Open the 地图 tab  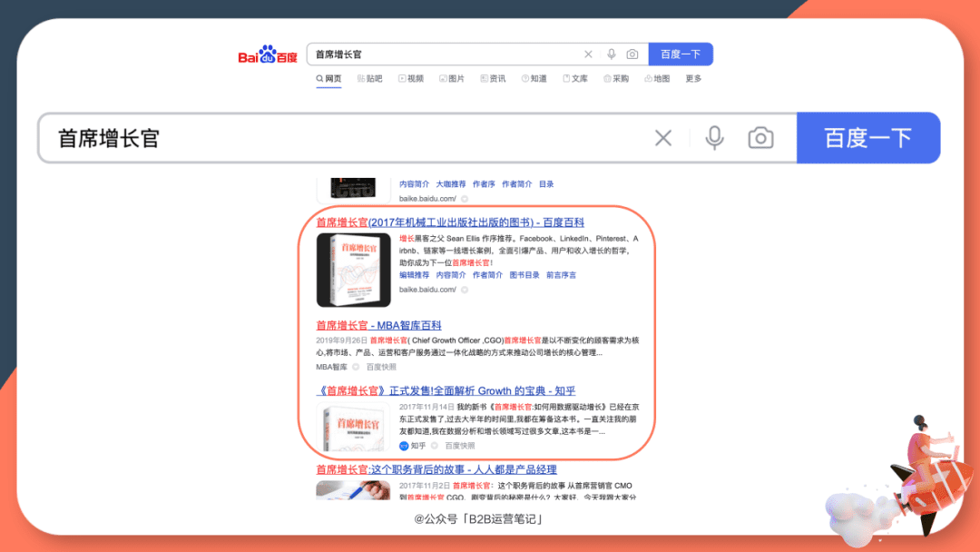pyautogui.click(x=658, y=79)
